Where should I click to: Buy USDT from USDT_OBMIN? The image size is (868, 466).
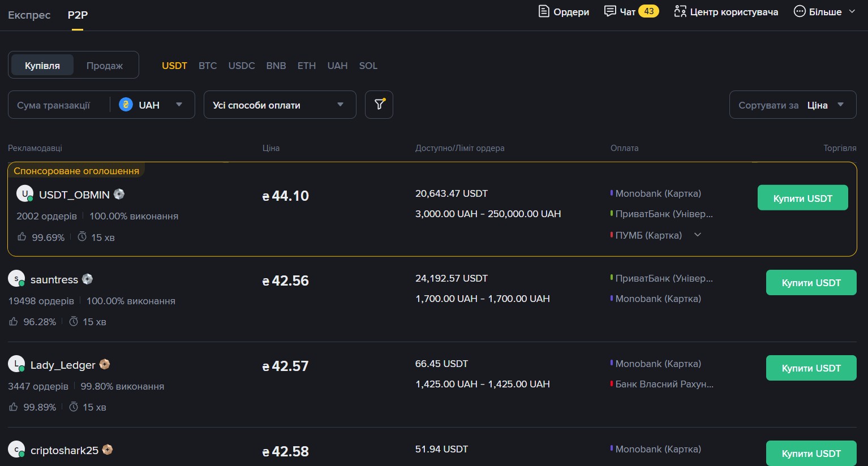802,198
